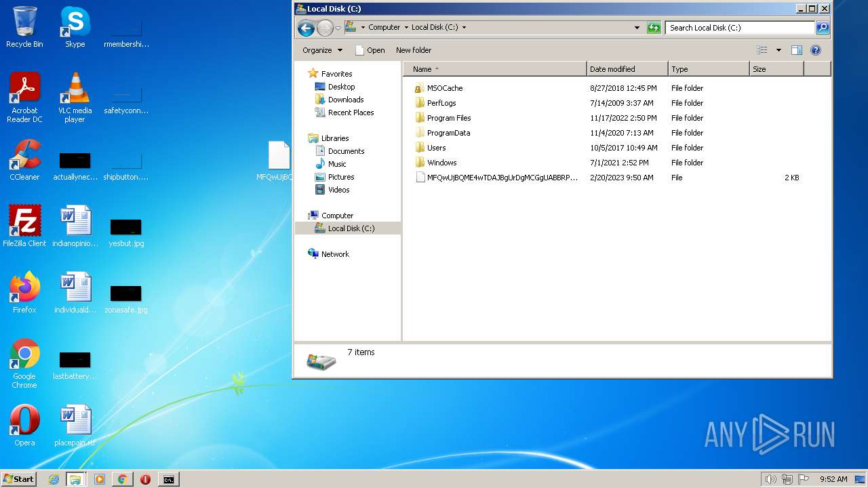Open Acrobat Reader DC shortcut
Image resolution: width=868 pixels, height=488 pixels.
[24, 98]
